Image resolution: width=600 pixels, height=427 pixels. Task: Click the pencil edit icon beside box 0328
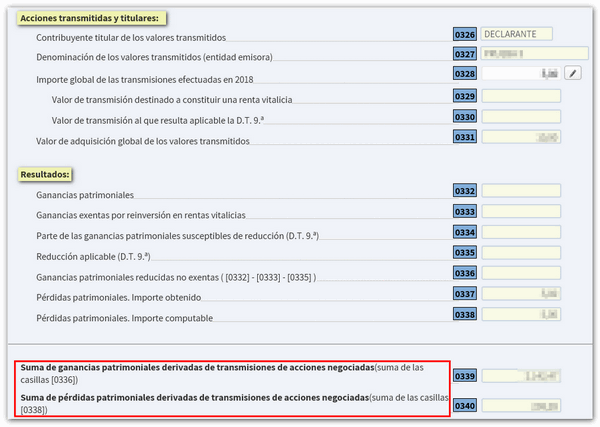point(572,73)
